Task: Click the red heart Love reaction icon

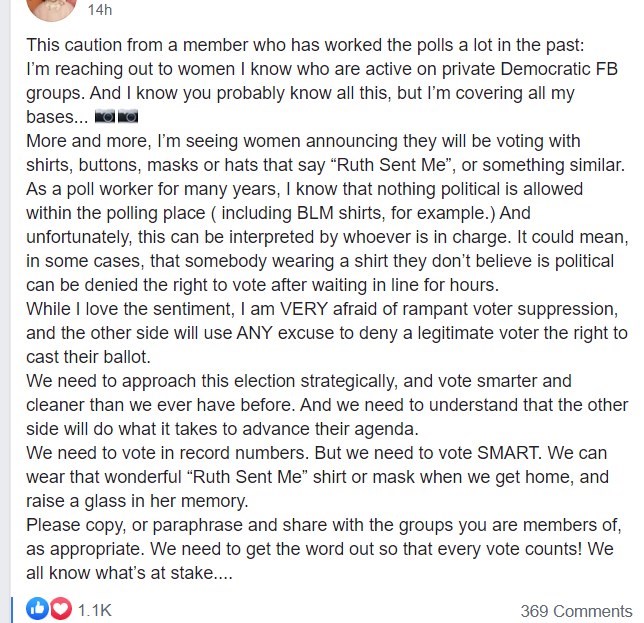Action: click(59, 608)
